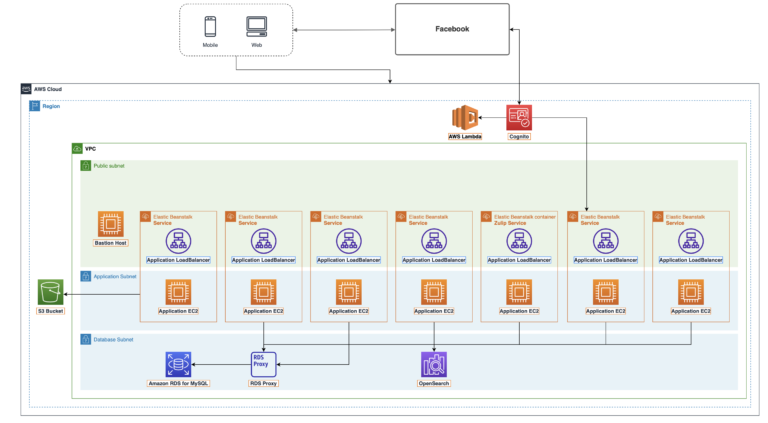The height and width of the screenshot is (423, 768).
Task: Click the Mobile phone icon
Action: coord(210,26)
